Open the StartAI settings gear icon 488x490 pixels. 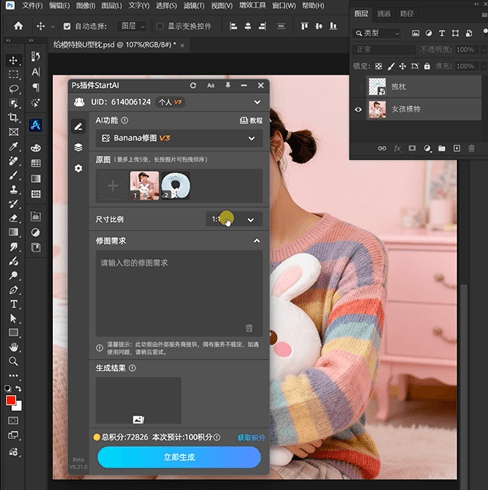pyautogui.click(x=78, y=168)
